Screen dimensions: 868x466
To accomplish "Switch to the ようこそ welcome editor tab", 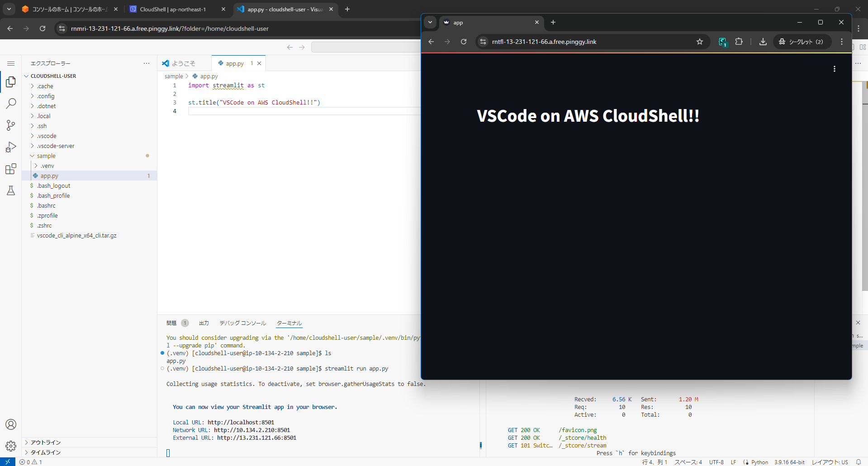I will [x=184, y=63].
